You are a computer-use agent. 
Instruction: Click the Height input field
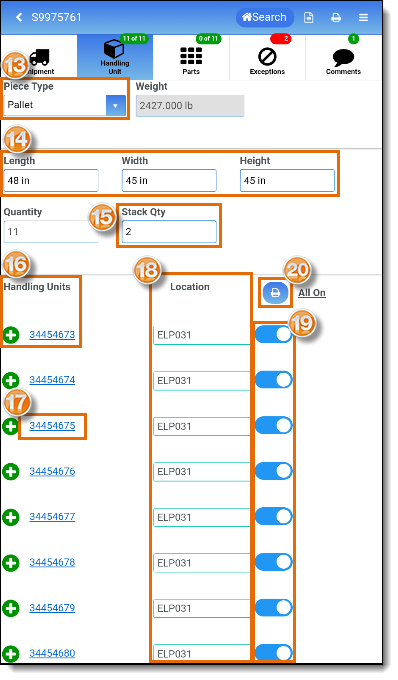[x=287, y=180]
